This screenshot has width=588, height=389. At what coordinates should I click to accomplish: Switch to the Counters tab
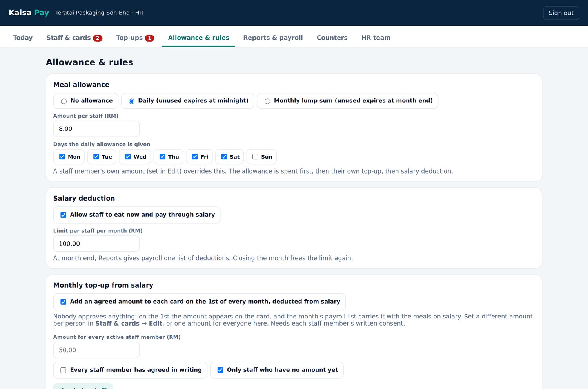click(x=332, y=38)
